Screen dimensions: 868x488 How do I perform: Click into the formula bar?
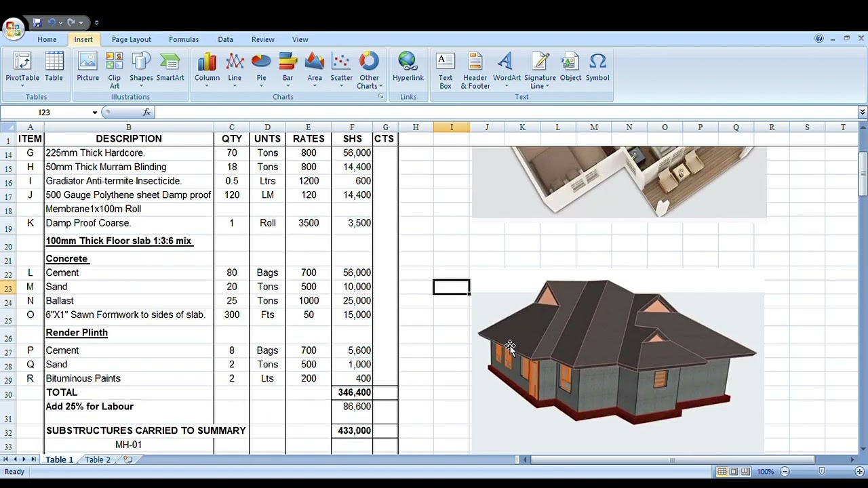tap(505, 113)
